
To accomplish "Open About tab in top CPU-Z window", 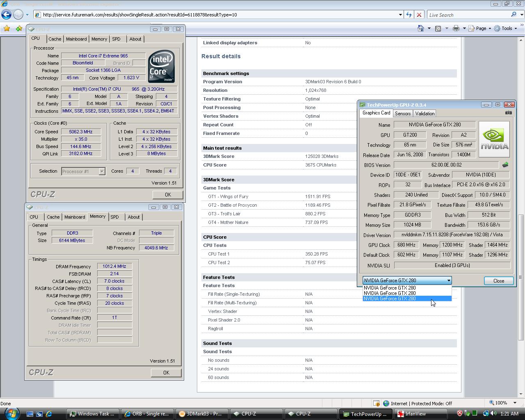I will pos(135,39).
